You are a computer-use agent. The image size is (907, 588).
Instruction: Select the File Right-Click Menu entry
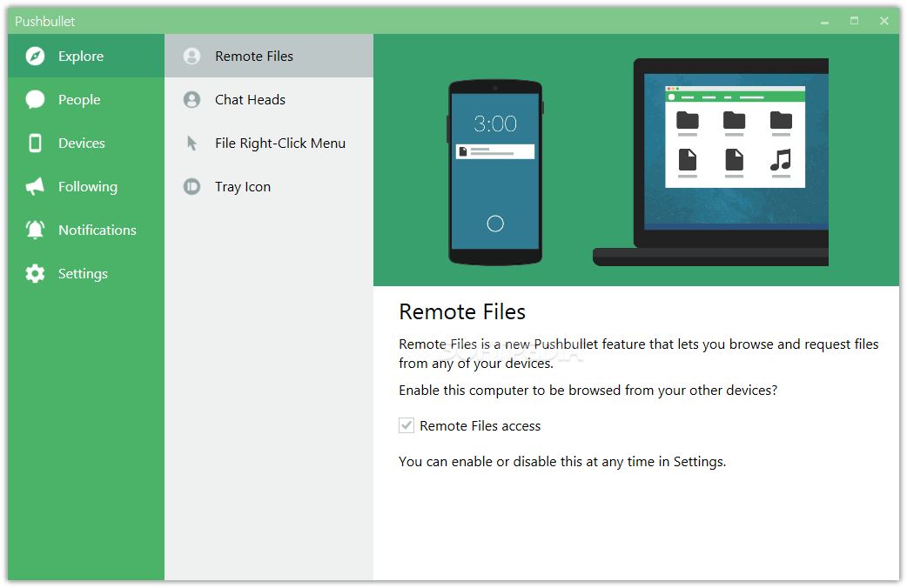pyautogui.click(x=269, y=143)
